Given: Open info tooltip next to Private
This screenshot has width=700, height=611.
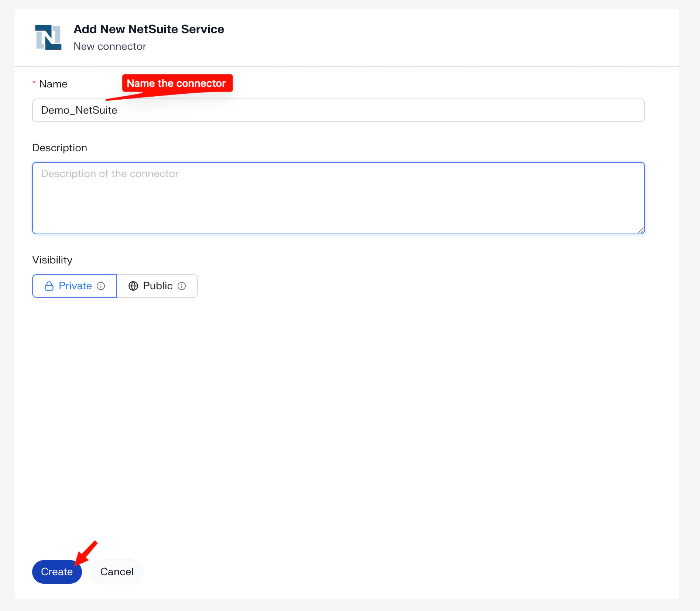Looking at the screenshot, I should (101, 286).
